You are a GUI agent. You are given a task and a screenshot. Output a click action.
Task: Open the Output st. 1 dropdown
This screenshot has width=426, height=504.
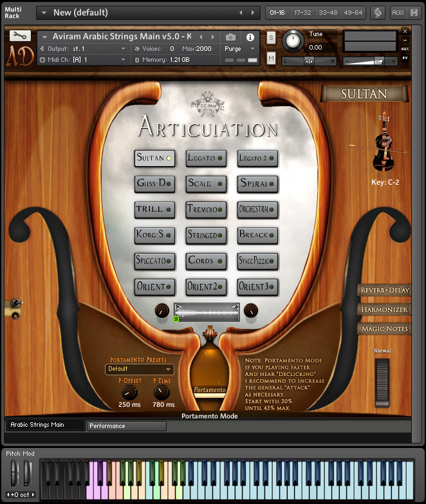point(83,49)
